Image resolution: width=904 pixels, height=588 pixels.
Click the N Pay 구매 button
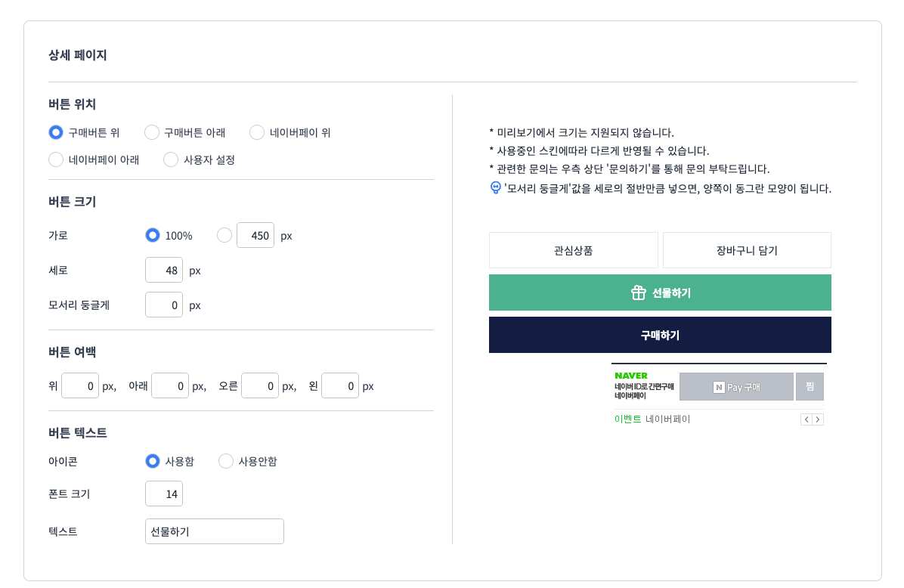pyautogui.click(x=736, y=386)
